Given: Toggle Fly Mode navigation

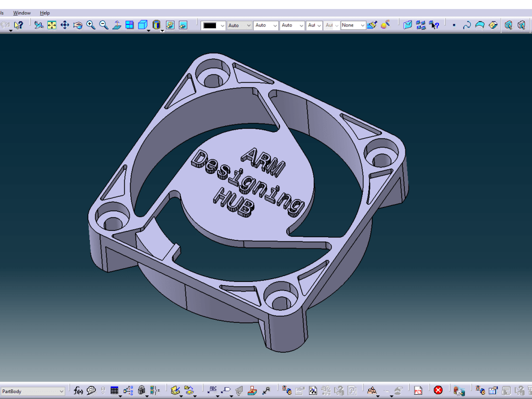Looking at the screenshot, I should 38,24.
